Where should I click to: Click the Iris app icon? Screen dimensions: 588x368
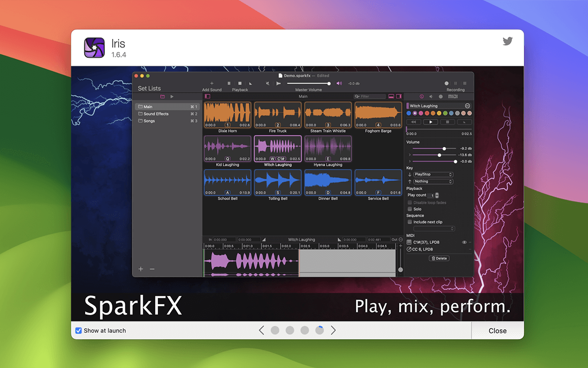94,48
